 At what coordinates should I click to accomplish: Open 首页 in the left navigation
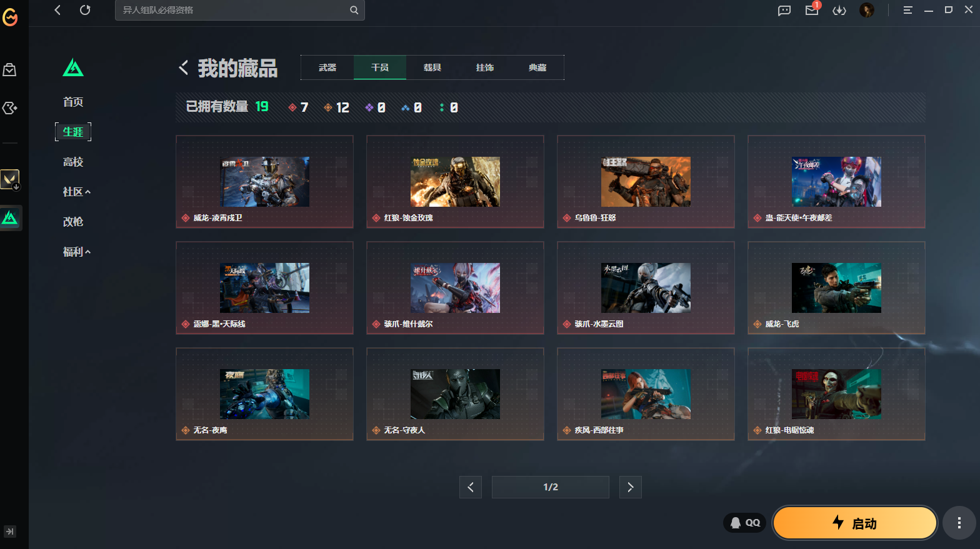[x=73, y=102]
